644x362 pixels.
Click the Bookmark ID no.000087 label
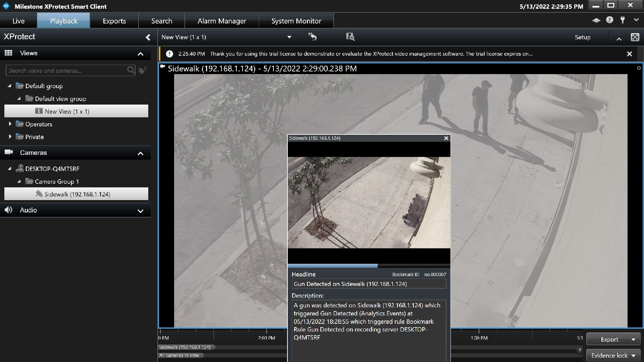click(x=419, y=275)
